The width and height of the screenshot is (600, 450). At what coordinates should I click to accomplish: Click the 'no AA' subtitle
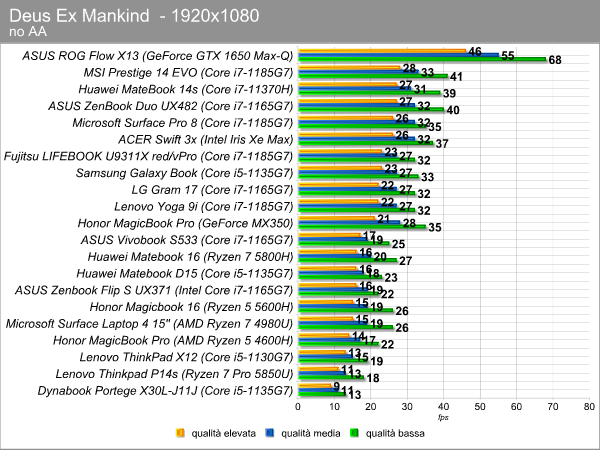tap(28, 31)
